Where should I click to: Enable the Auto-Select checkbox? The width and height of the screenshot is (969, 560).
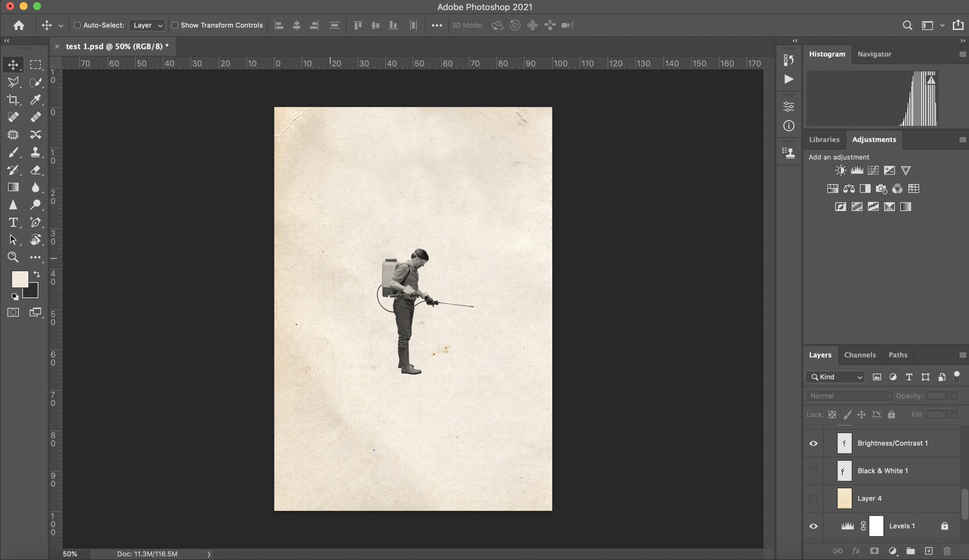click(77, 25)
